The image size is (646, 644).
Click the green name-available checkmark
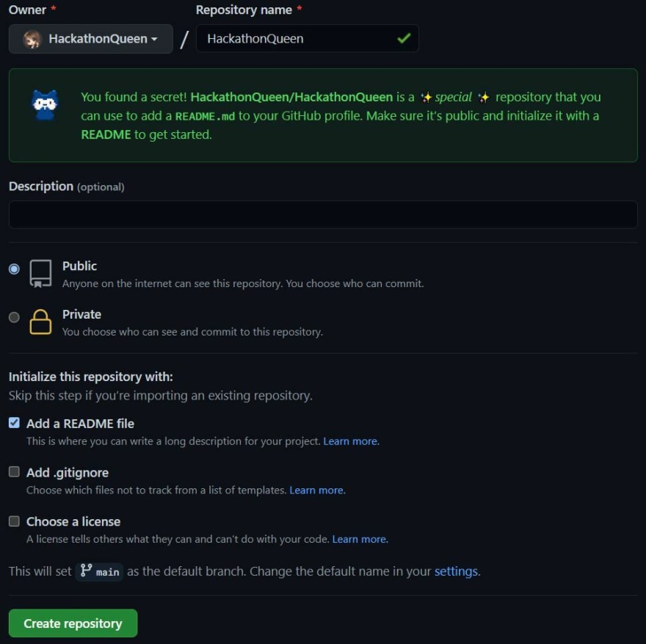(404, 38)
